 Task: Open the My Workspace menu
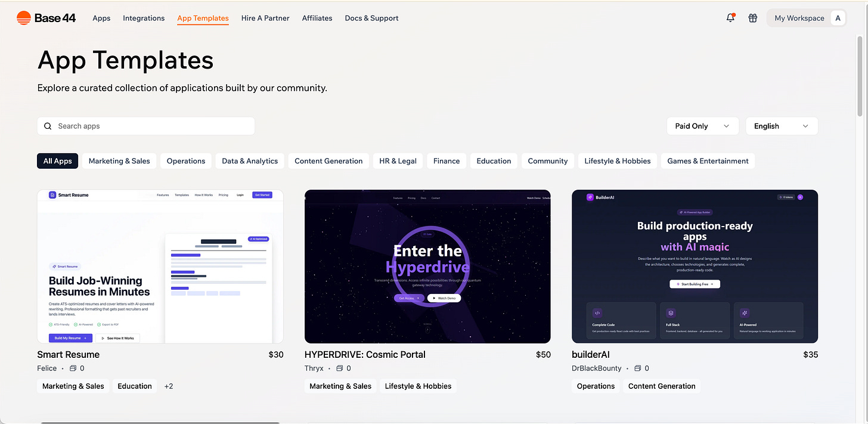[x=807, y=18]
